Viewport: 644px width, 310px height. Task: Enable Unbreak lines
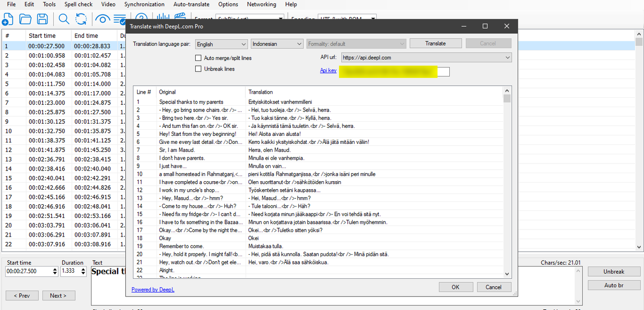pos(198,69)
